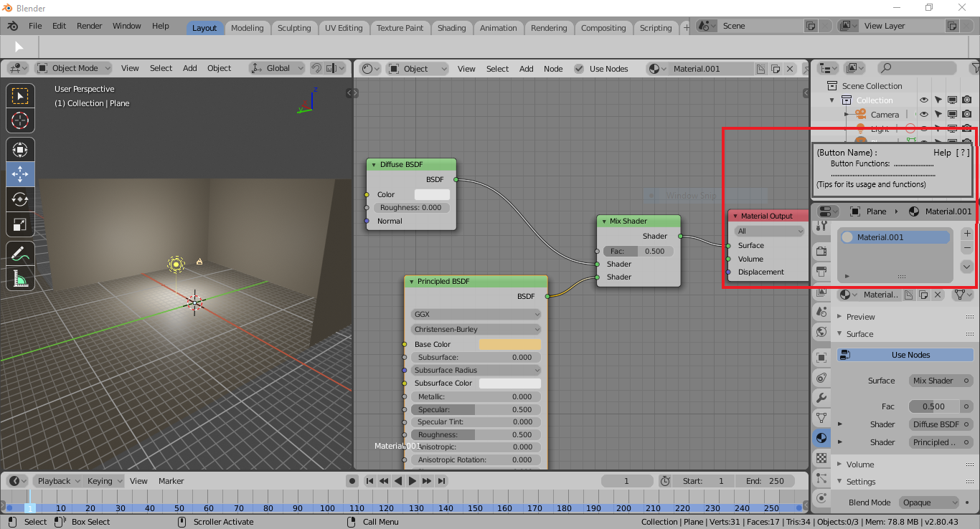The image size is (980, 529).
Task: Open the Material properties tab icon
Action: click(821, 437)
